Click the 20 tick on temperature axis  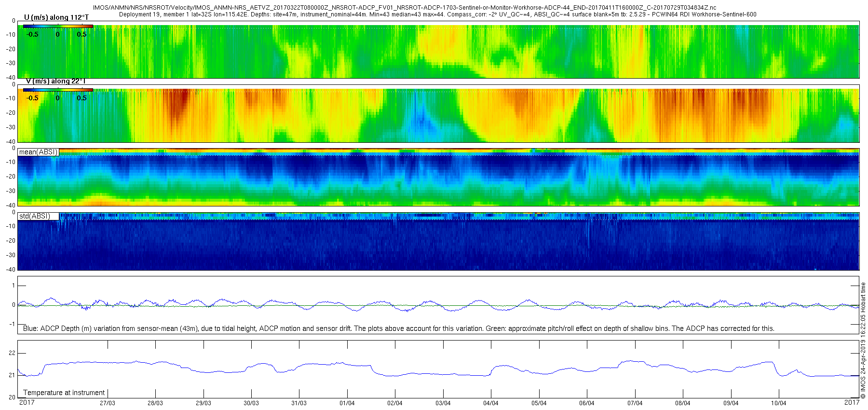(x=12, y=397)
